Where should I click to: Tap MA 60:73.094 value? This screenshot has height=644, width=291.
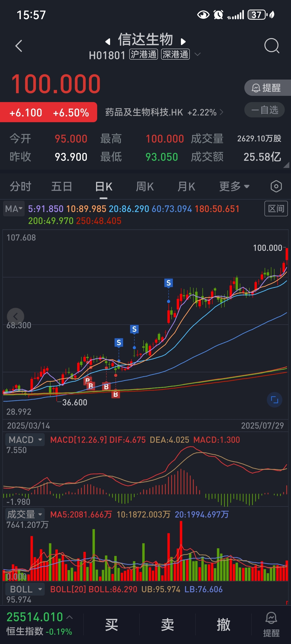click(172, 209)
